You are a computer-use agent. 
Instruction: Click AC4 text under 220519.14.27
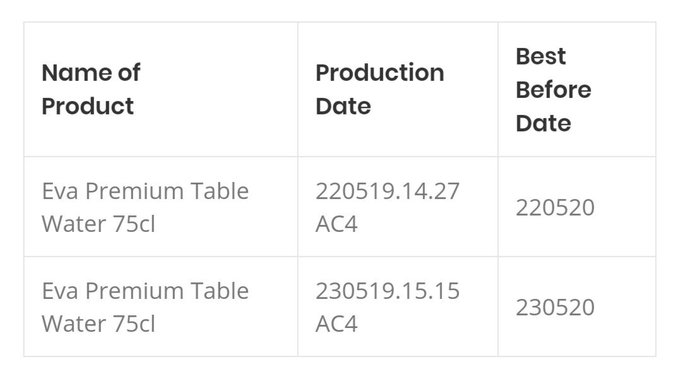tap(337, 224)
